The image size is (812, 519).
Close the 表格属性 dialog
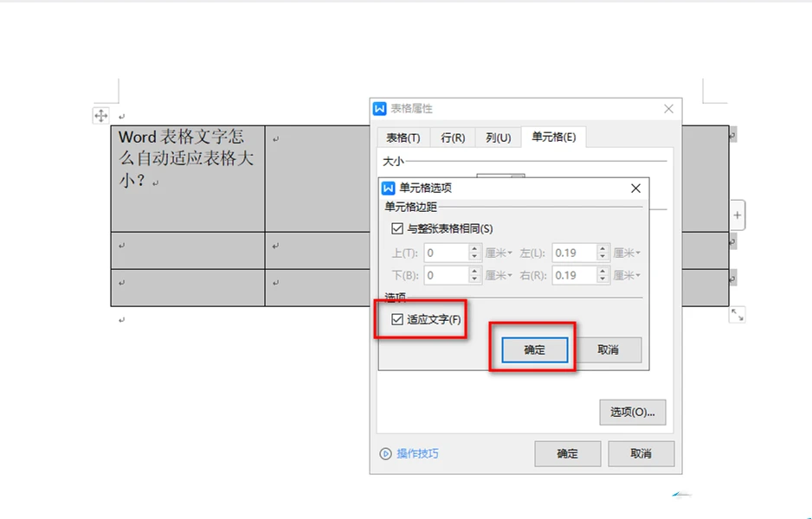[x=668, y=109]
